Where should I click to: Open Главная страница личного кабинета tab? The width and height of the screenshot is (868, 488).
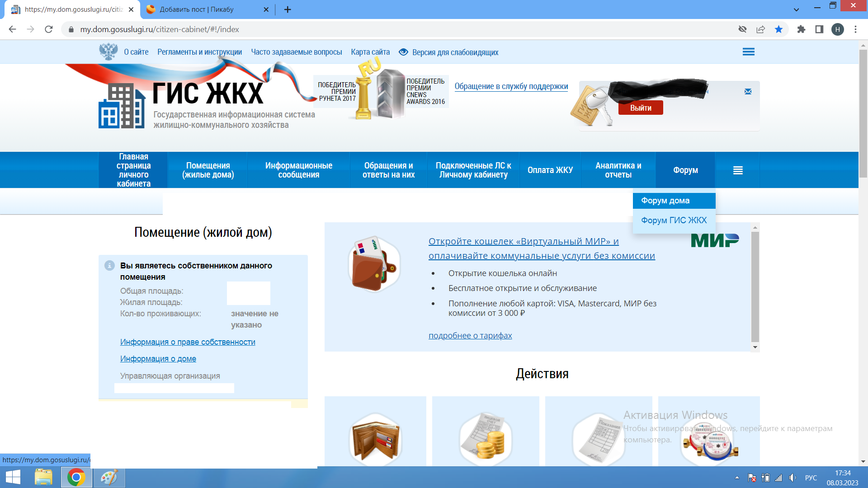[133, 170]
